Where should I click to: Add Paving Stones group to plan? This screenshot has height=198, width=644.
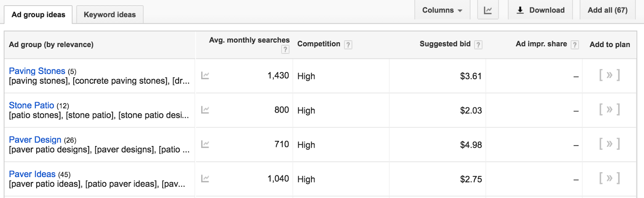pyautogui.click(x=609, y=75)
